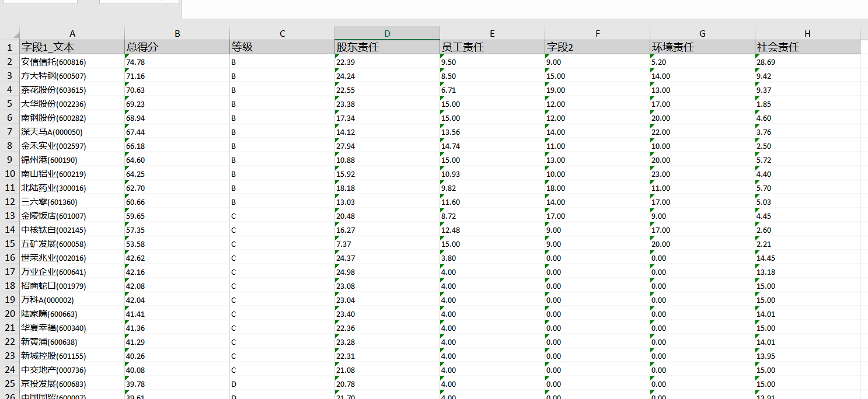This screenshot has width=868, height=399.
Task: Click total score value 42.04
Action: 177,299
